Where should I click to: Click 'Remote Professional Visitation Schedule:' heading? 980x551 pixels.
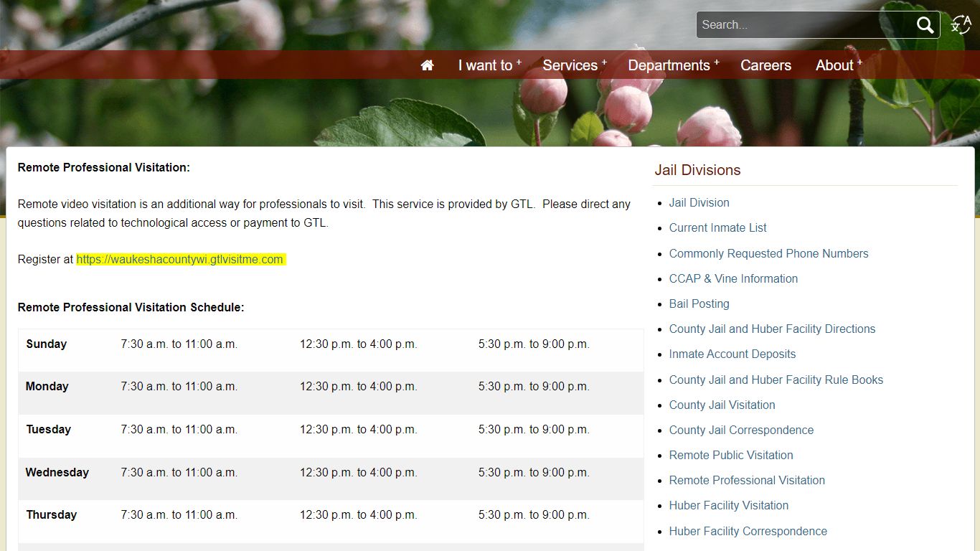tap(131, 308)
